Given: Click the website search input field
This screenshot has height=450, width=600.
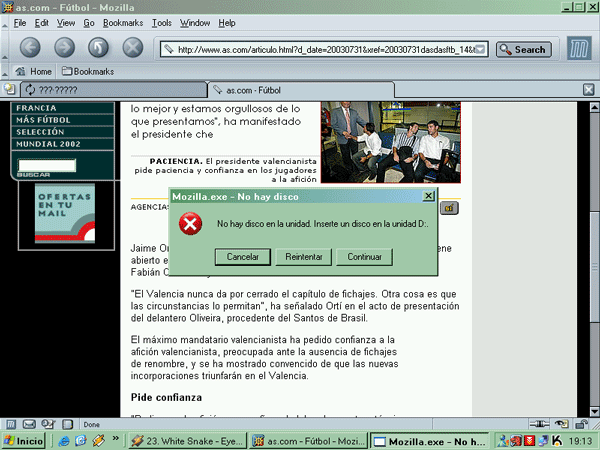Looking at the screenshot, I should pyautogui.click(x=46, y=165).
